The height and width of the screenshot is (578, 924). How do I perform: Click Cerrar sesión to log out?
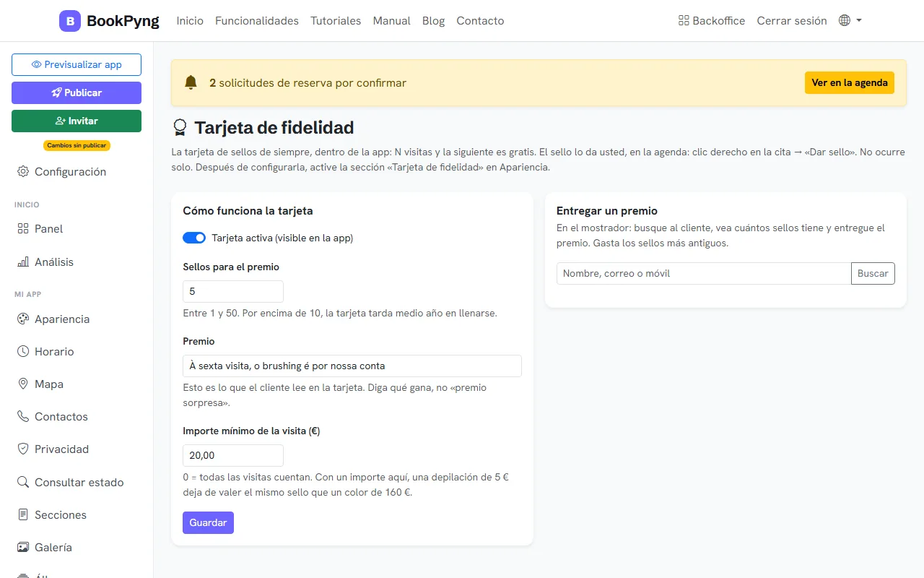click(792, 21)
